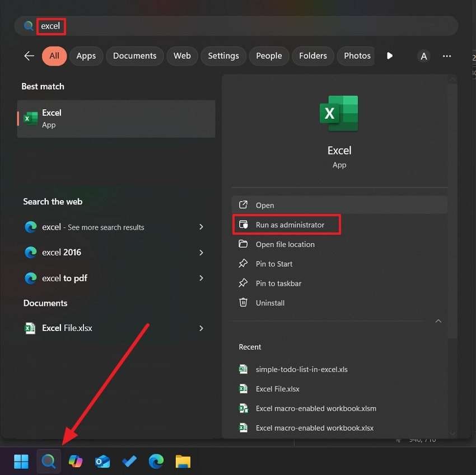This screenshot has width=476, height=475.
Task: Click the Excel icon in Best match
Action: [31, 118]
